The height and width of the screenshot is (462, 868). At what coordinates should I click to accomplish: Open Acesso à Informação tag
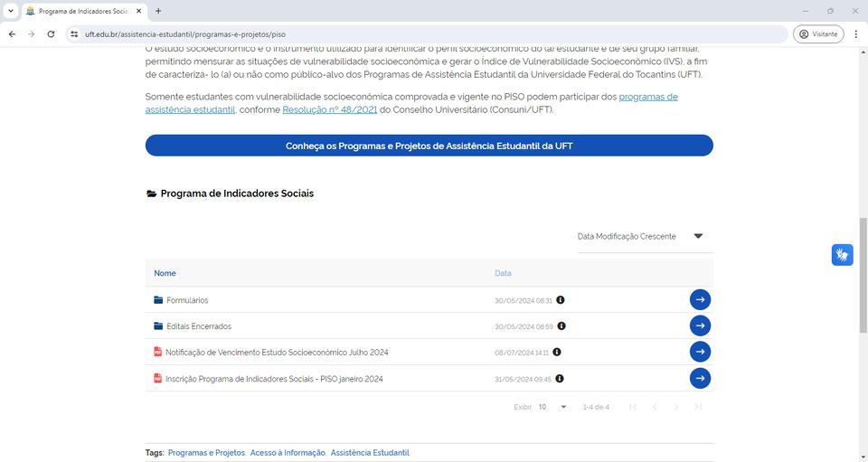[x=288, y=453]
